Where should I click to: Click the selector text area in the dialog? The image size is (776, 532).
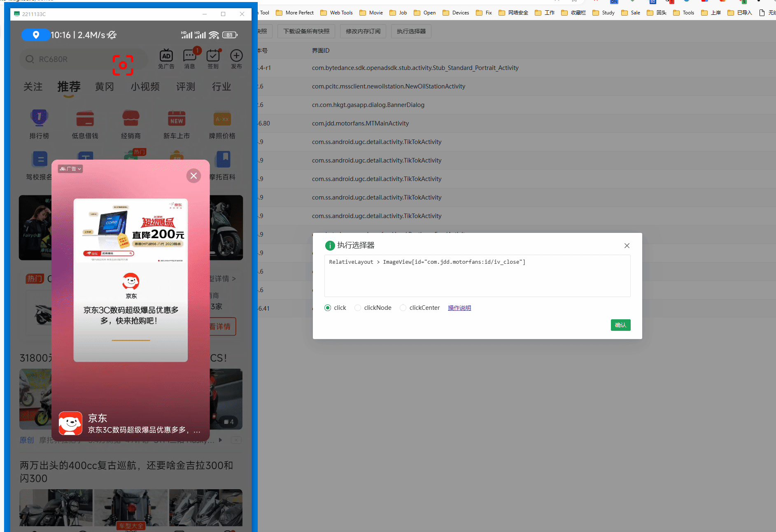[478, 276]
